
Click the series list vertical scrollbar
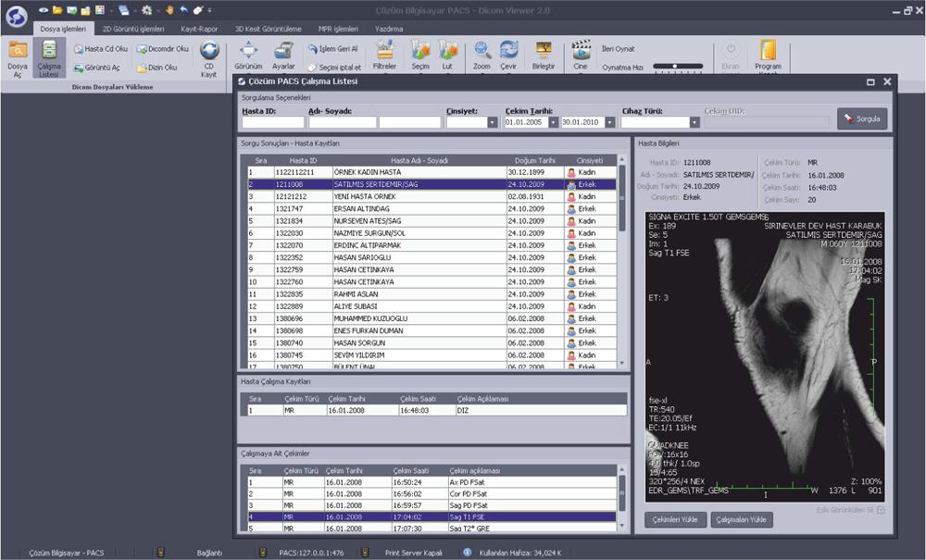pyautogui.click(x=621, y=497)
